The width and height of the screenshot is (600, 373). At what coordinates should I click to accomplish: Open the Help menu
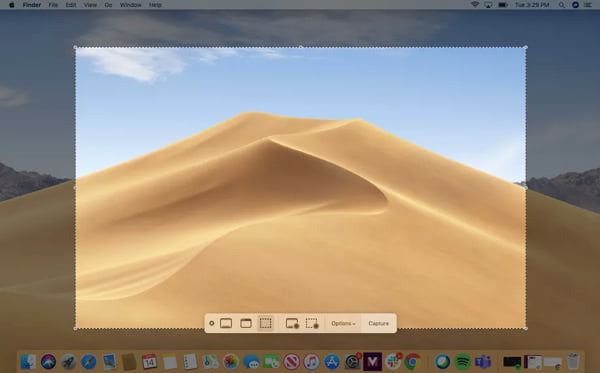pos(155,5)
